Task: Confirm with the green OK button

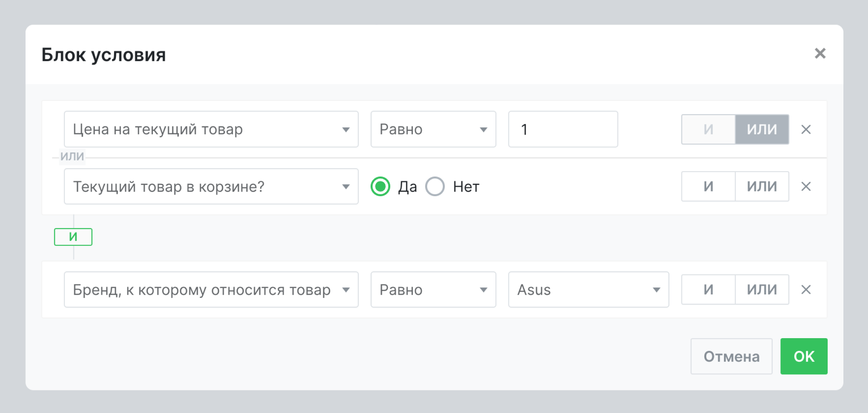Action: pyautogui.click(x=803, y=356)
